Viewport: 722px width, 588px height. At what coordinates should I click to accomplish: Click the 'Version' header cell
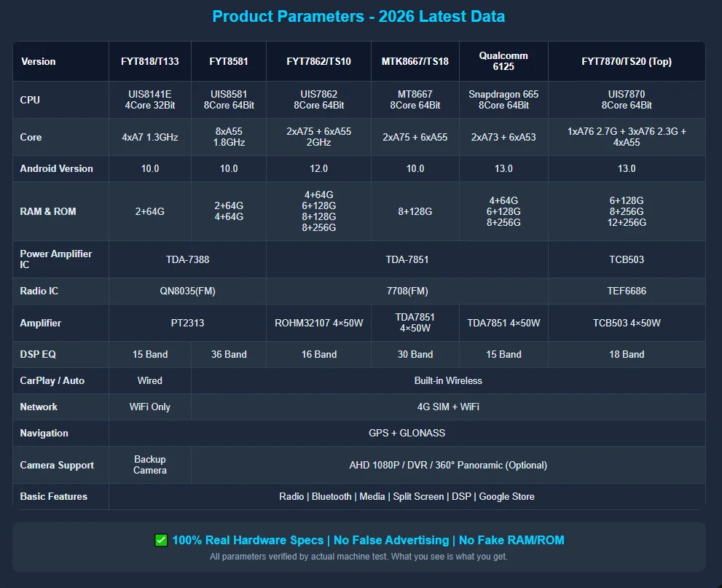(x=60, y=61)
